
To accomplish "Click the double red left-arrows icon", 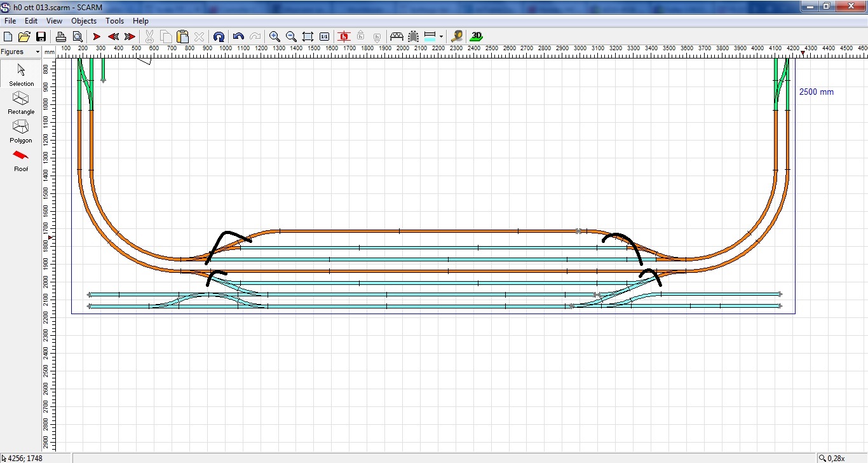I will (114, 37).
